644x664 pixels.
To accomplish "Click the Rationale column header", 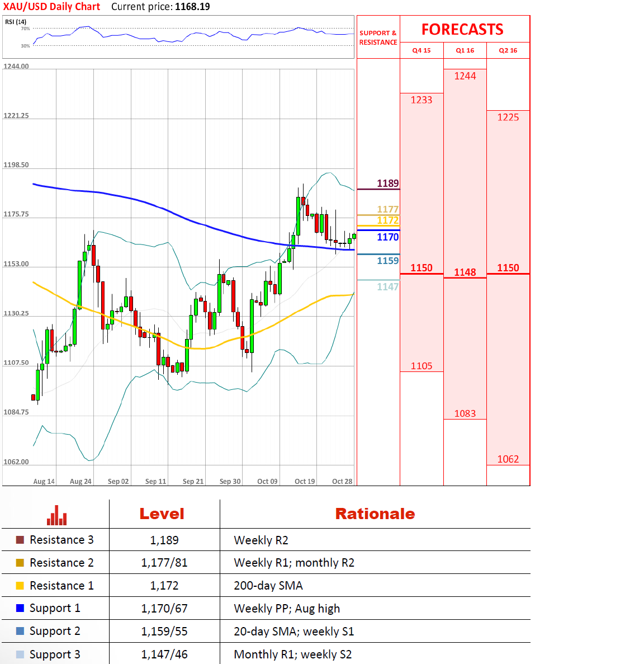I will (375, 514).
